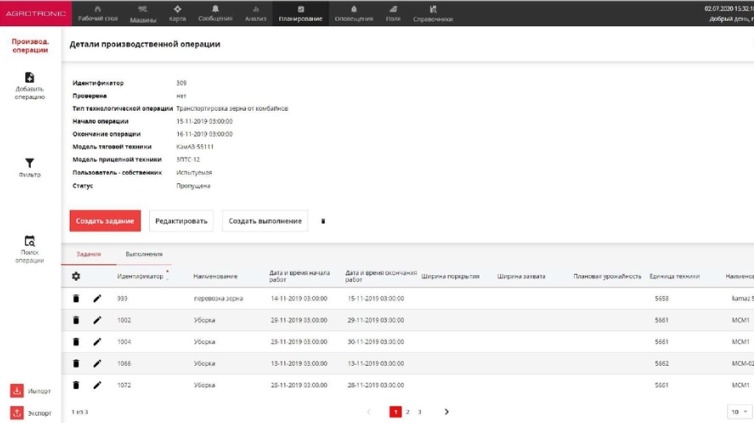This screenshot has height=423, width=754.
Task: Open table column settings gear
Action: point(76,276)
